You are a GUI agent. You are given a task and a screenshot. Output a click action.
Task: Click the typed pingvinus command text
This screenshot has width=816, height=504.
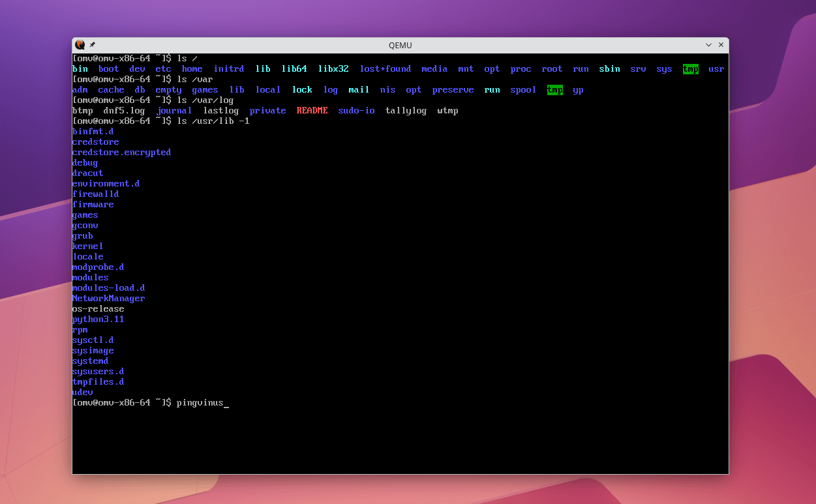[200, 403]
